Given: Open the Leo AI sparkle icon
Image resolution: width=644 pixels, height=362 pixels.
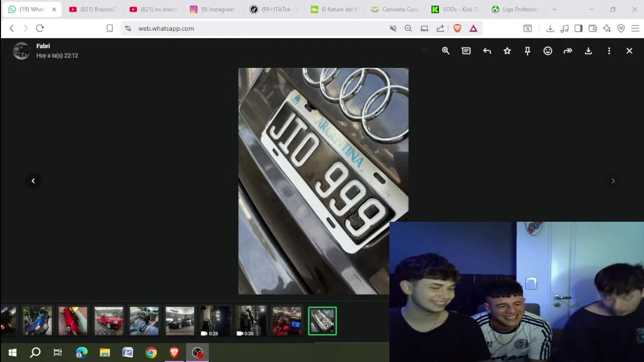Looking at the screenshot, I should click(x=607, y=29).
